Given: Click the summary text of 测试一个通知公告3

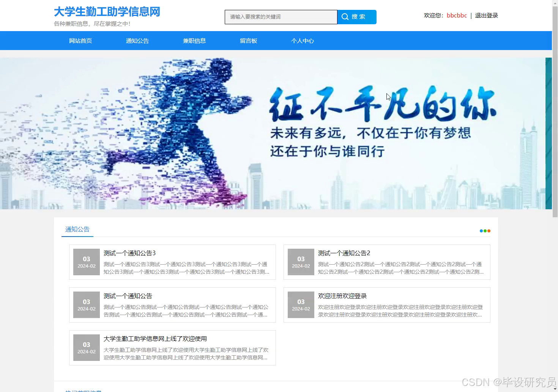Looking at the screenshot, I should click(x=186, y=268).
